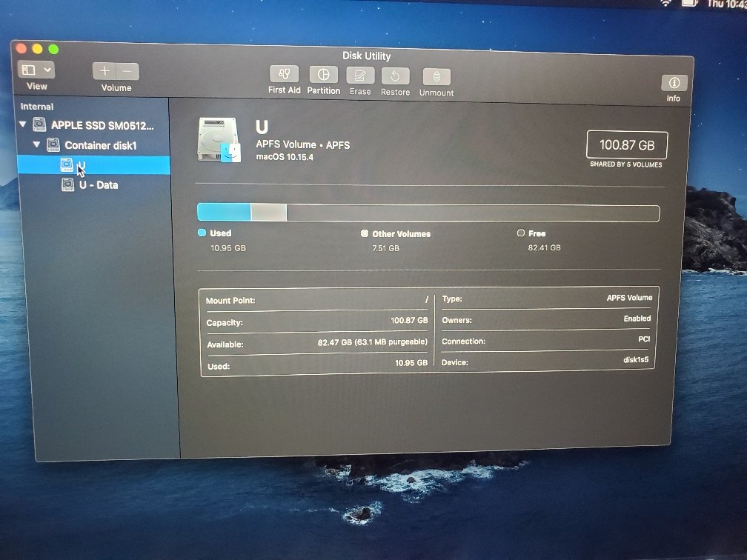The image size is (747, 560).
Task: Click the Internal sidebar header
Action: pos(37,107)
